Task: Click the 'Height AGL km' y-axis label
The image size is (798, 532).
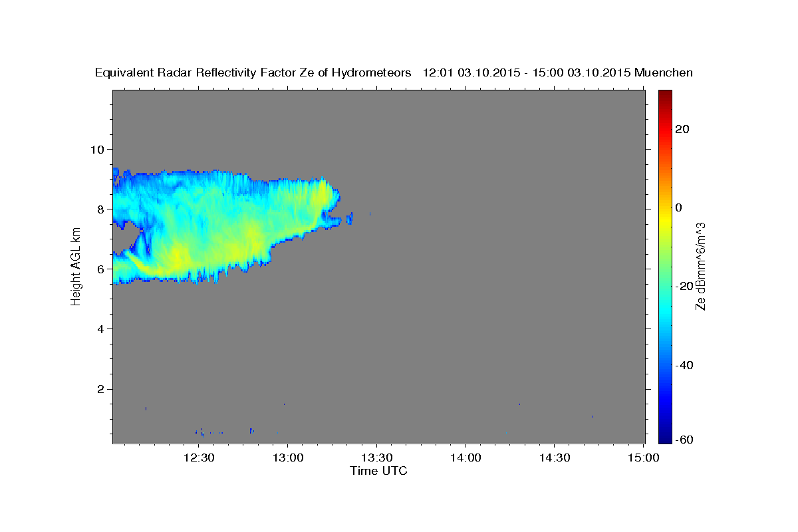Action: point(76,267)
